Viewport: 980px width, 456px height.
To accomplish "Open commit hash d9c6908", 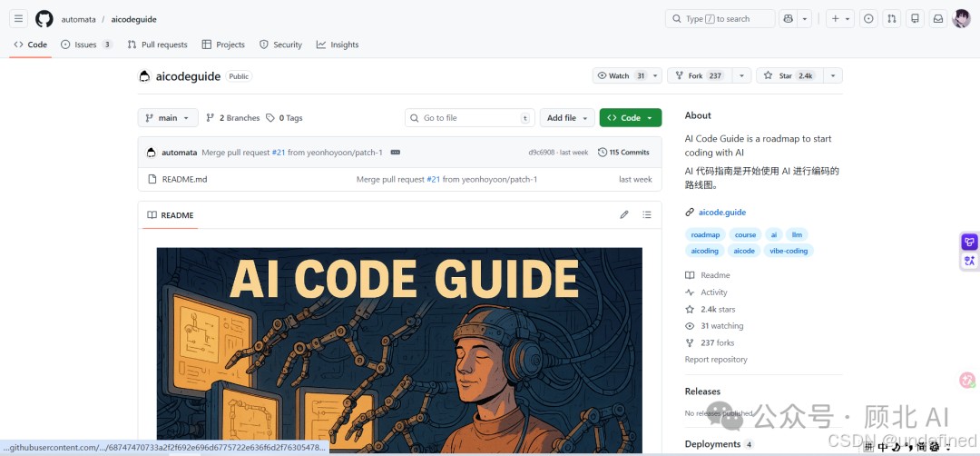I will pyautogui.click(x=544, y=153).
